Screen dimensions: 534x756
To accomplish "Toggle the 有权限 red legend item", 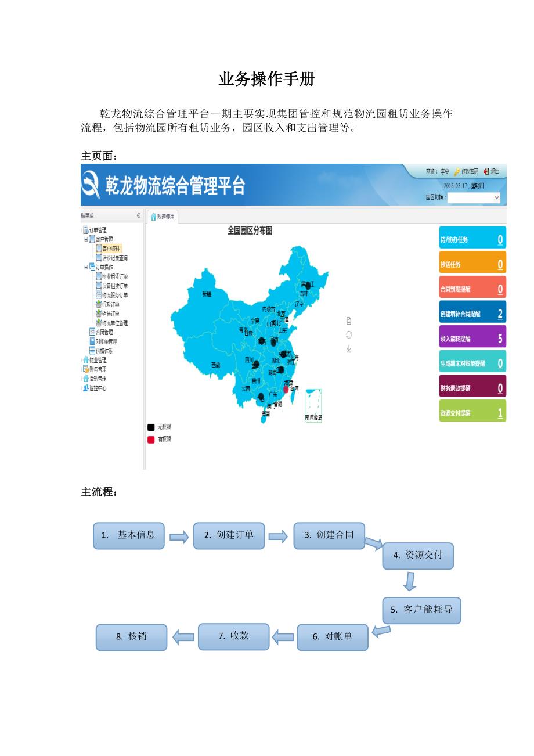I will (x=158, y=440).
